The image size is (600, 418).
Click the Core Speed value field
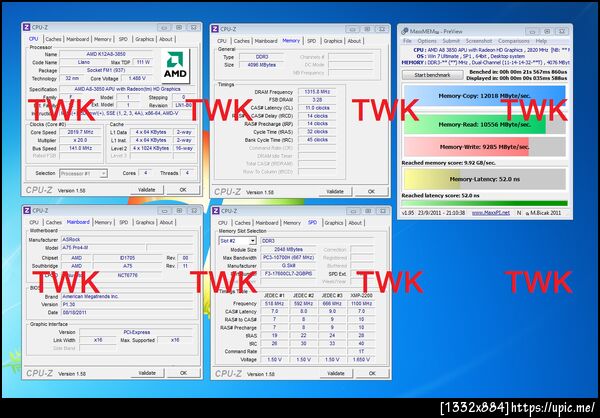pyautogui.click(x=80, y=132)
